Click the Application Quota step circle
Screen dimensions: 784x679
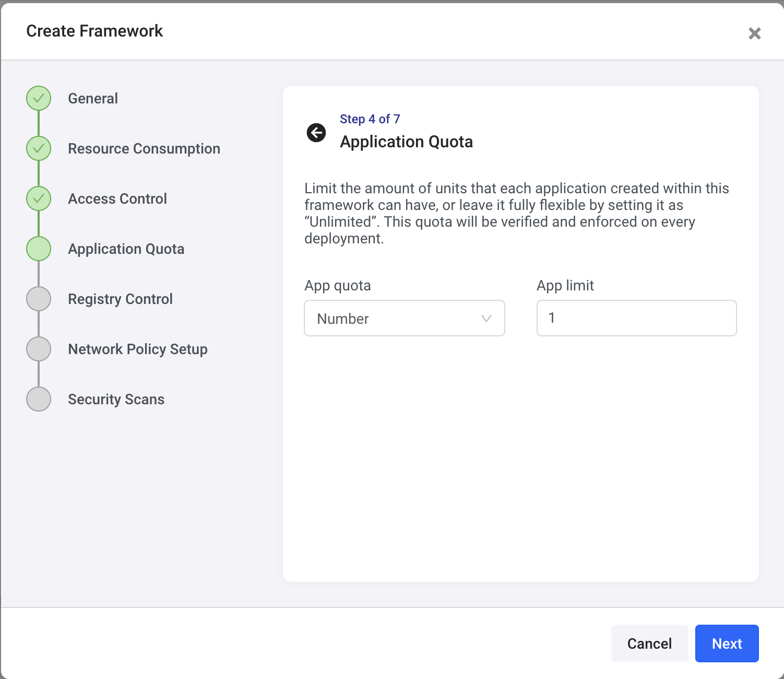tap(39, 249)
